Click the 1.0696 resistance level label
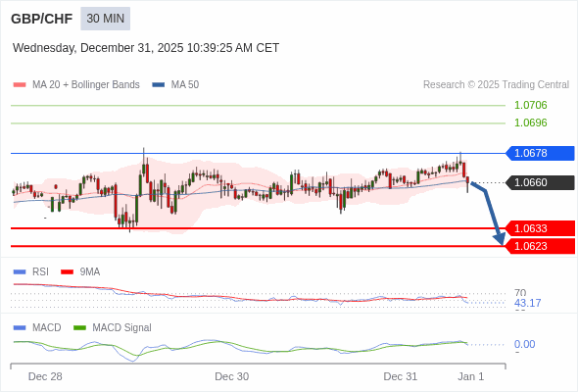Screen dimensions: 578x392 (x=530, y=122)
